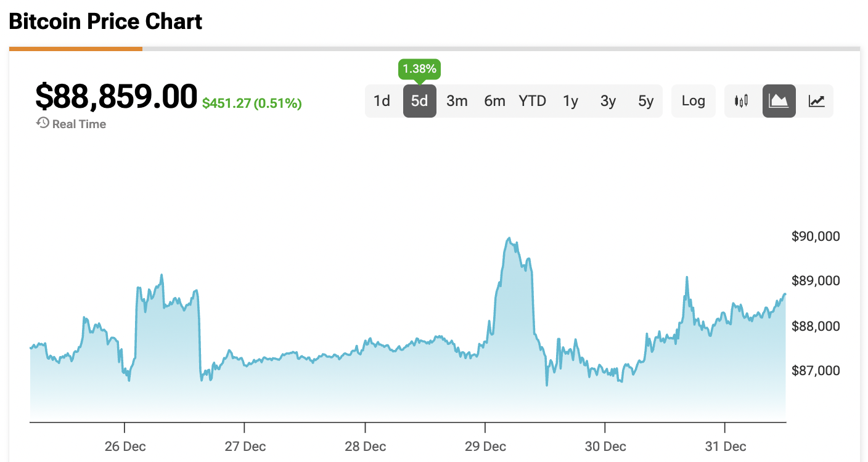Choose the 1y time range
Image resolution: width=868 pixels, height=462 pixels.
(571, 101)
